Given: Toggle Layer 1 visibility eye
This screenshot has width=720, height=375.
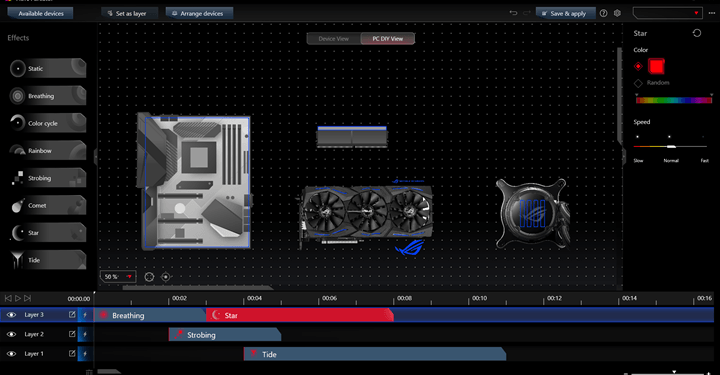Looking at the screenshot, I should click(x=11, y=354).
